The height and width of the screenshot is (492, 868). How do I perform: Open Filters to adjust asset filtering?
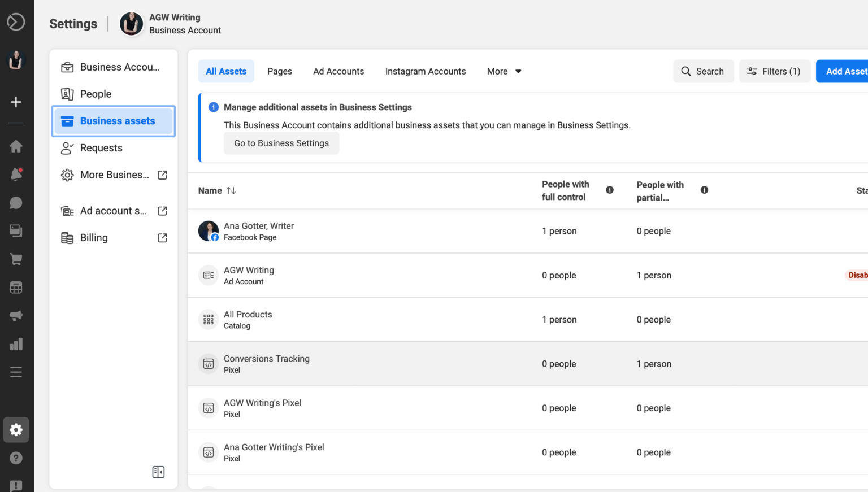pos(775,71)
